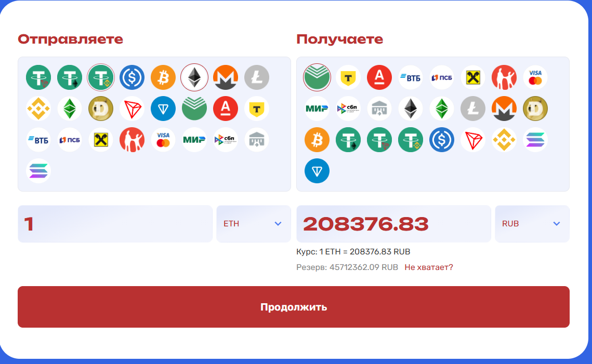The height and width of the screenshot is (364, 592).
Task: Choose Monero in the send panel
Action: (x=226, y=77)
